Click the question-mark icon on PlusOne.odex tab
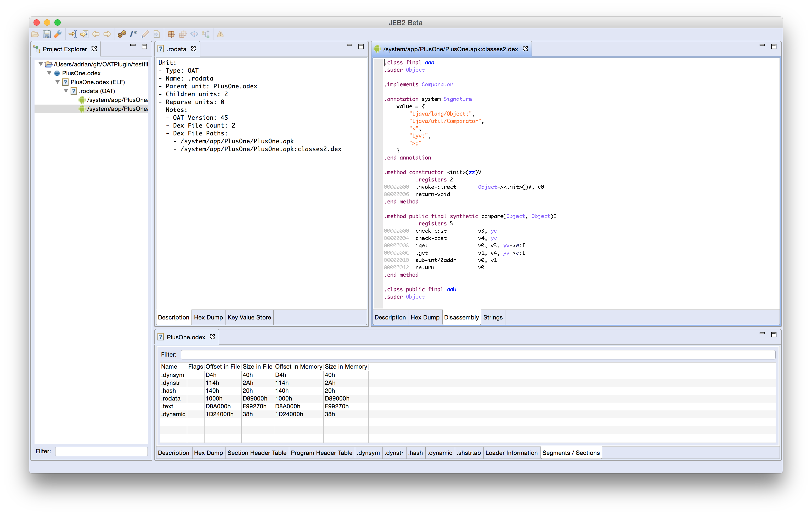This screenshot has width=812, height=515. [x=161, y=337]
